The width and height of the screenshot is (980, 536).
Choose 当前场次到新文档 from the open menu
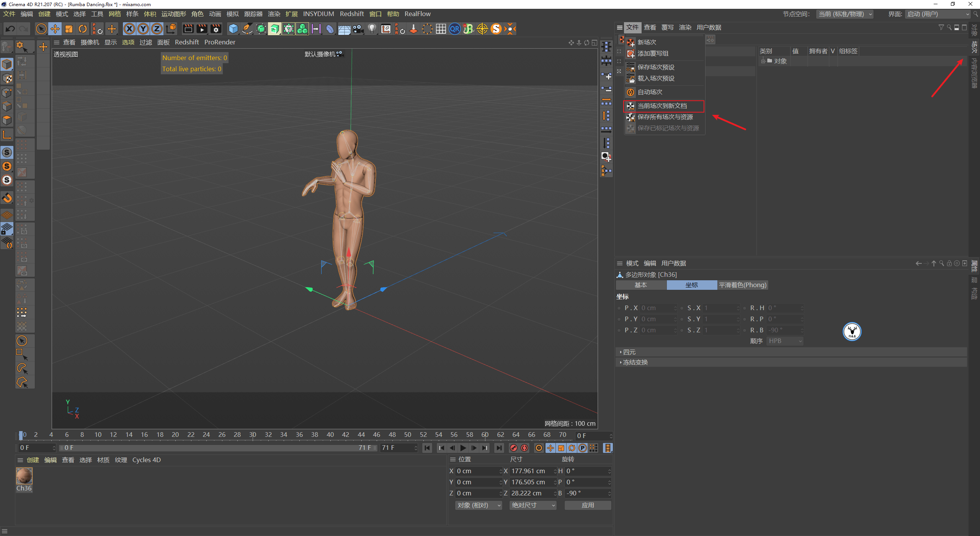point(662,106)
